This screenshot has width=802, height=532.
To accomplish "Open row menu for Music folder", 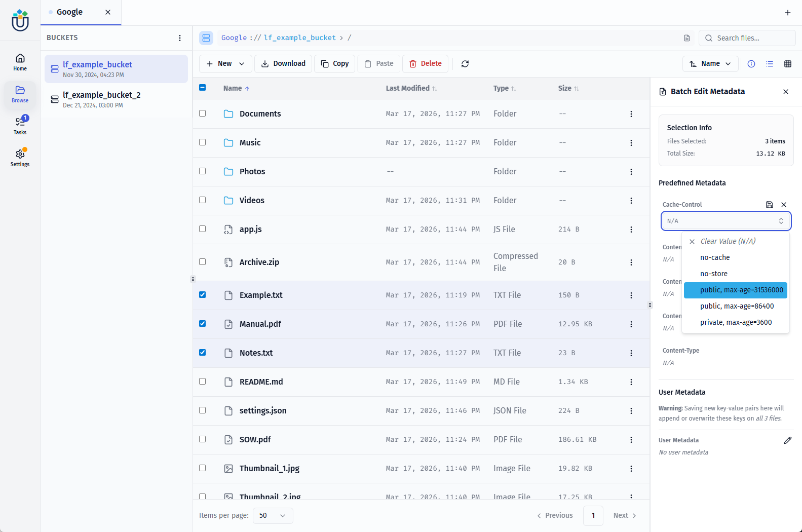I will pos(631,143).
